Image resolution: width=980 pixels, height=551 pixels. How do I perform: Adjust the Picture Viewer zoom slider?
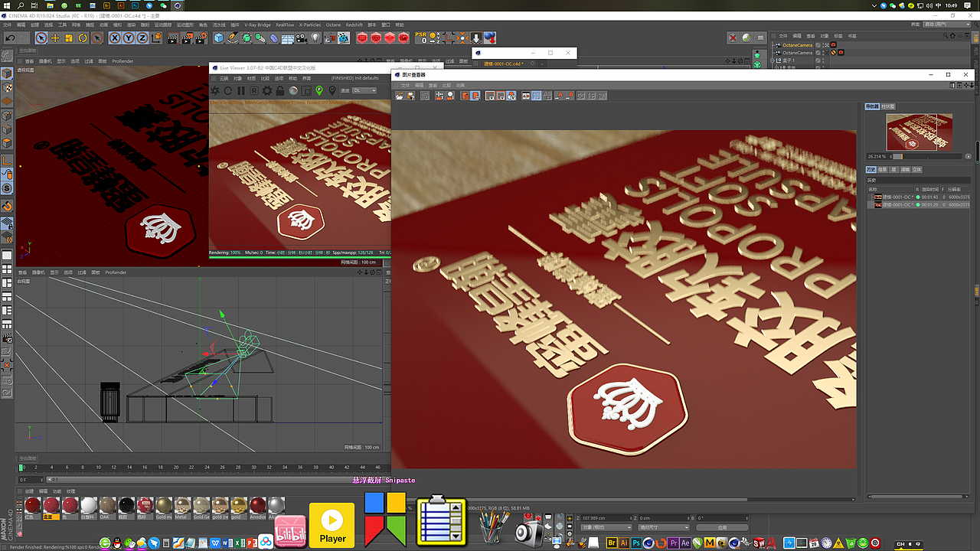928,156
